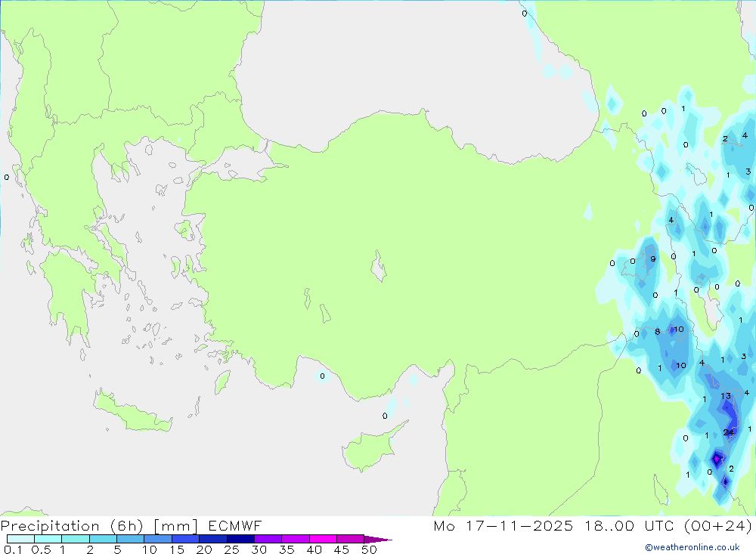Click the 35–40 mm purple legend swatch

click(x=295, y=539)
